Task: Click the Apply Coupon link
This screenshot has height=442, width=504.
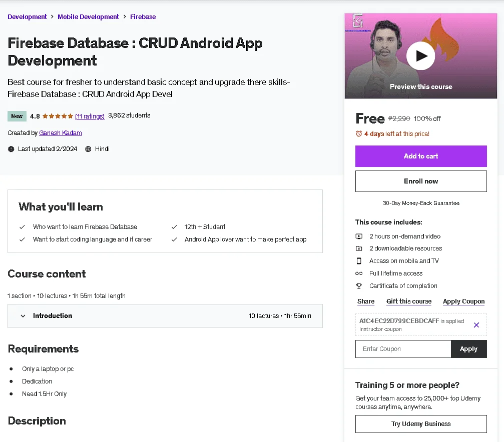Action: point(463,301)
